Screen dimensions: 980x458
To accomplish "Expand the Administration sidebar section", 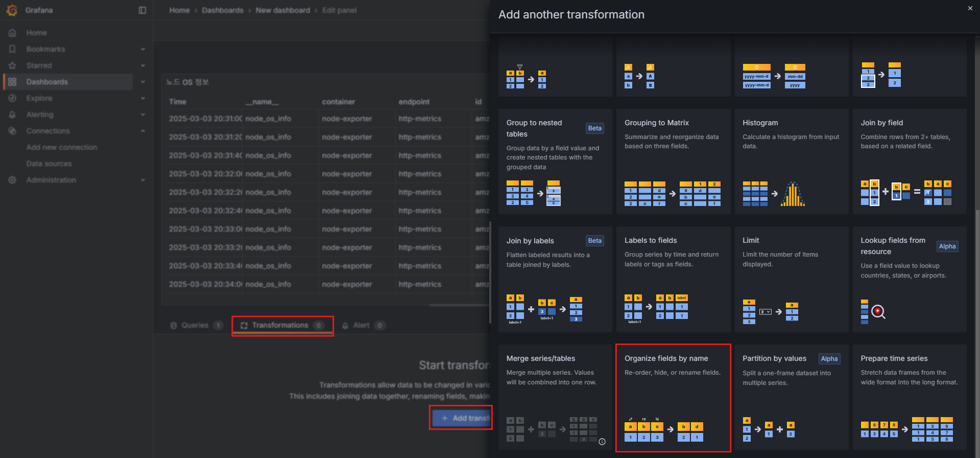I will tap(143, 180).
